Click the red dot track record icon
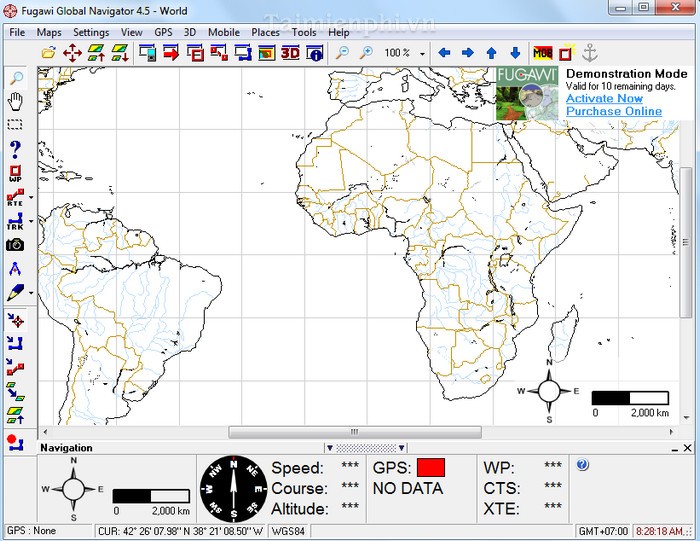 pos(15,442)
